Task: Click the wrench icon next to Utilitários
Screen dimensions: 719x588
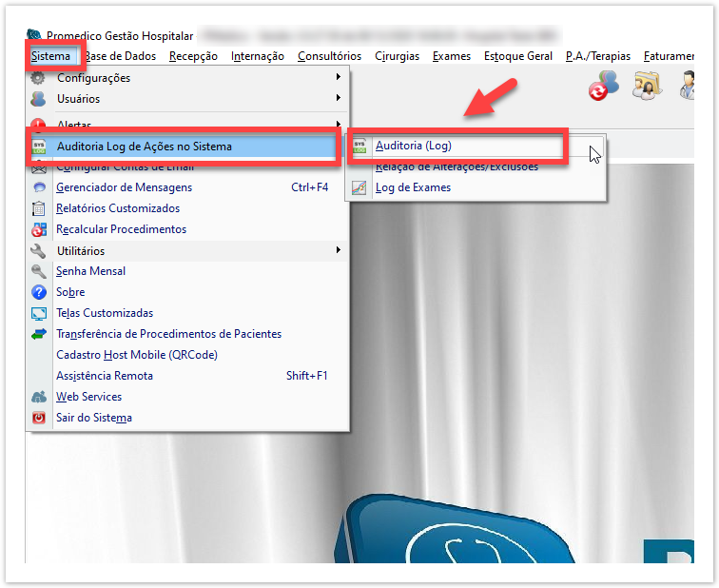Action: [39, 250]
